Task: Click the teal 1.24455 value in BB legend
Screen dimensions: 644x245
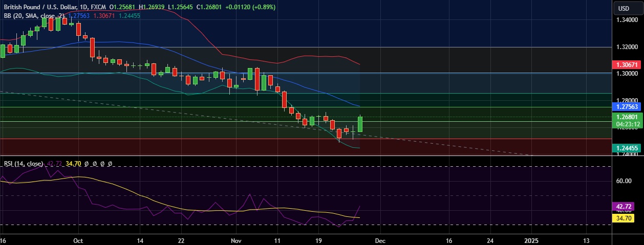Action: click(x=130, y=16)
